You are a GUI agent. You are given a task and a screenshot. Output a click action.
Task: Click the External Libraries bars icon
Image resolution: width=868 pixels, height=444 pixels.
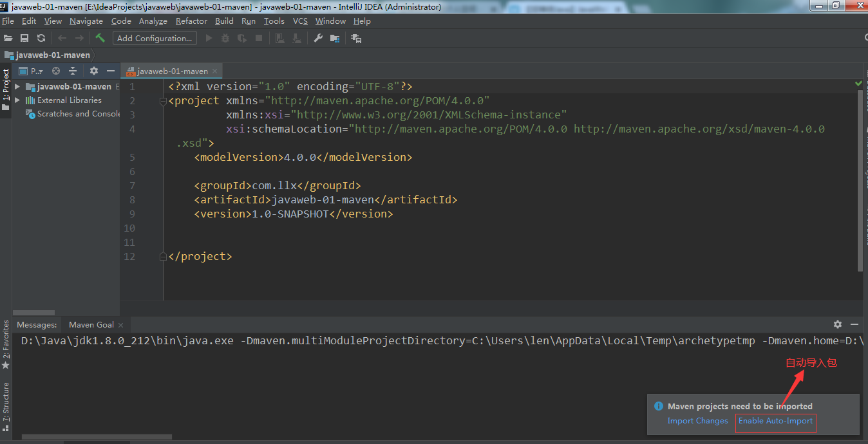tap(30, 100)
